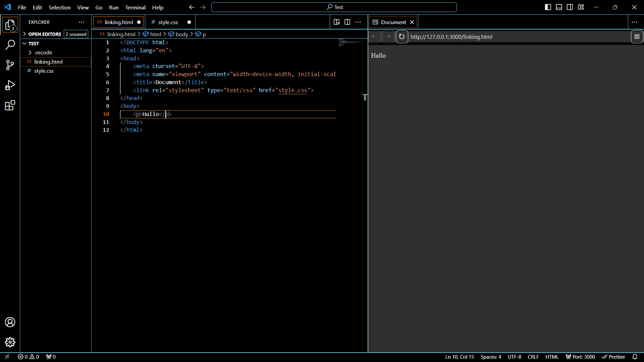644x362 pixels.
Task: Open the Terminal menu
Action: [135, 7]
